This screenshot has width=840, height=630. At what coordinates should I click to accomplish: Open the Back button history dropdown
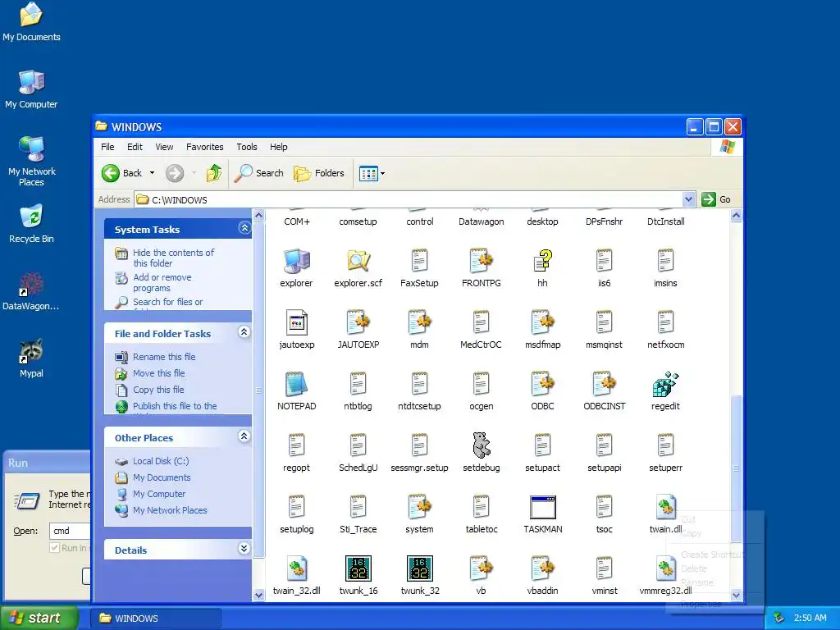pyautogui.click(x=152, y=173)
